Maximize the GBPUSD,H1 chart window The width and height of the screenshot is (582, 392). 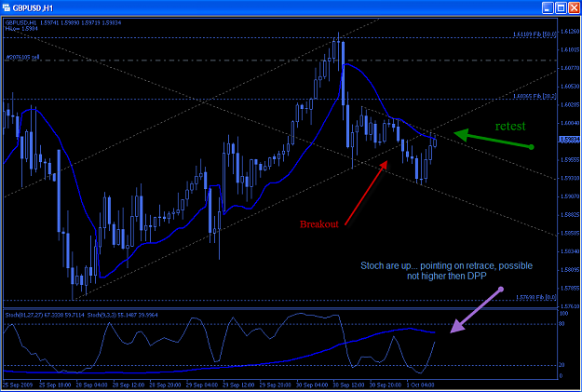pyautogui.click(x=561, y=7)
